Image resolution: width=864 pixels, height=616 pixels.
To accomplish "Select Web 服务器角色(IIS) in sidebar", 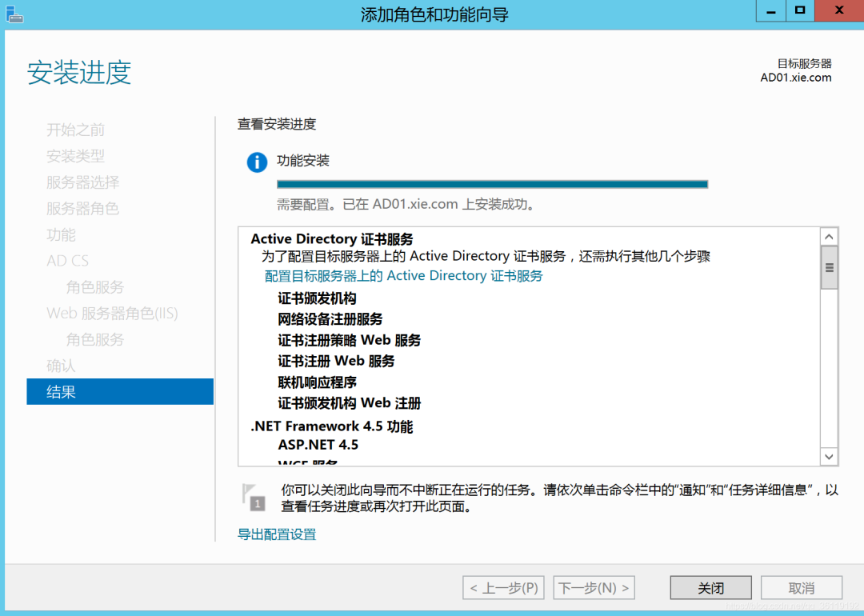I will click(112, 314).
